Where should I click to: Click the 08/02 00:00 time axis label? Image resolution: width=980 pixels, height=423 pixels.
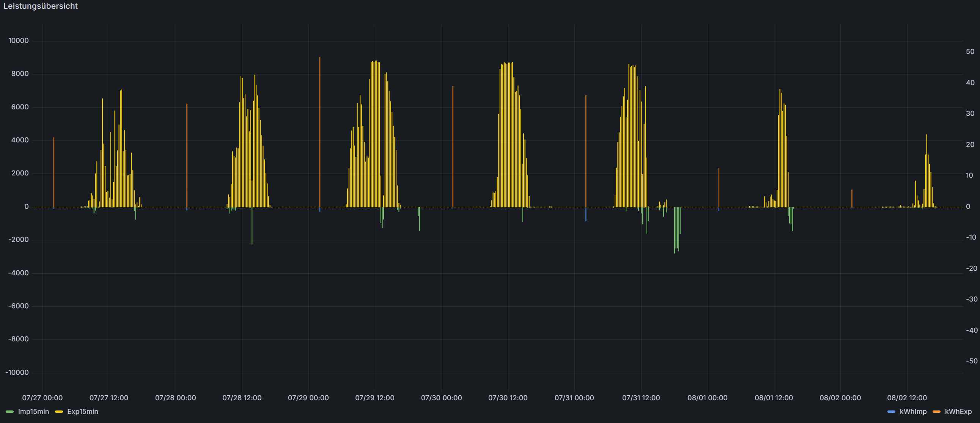[840, 398]
